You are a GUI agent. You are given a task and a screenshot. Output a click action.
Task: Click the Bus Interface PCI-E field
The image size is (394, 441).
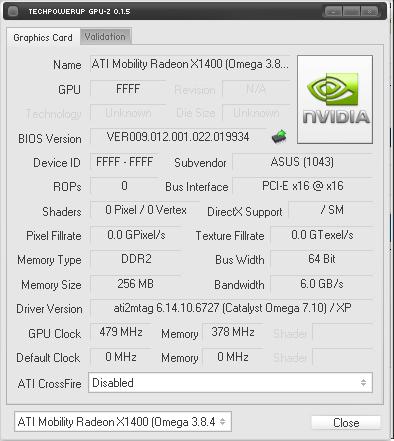pyautogui.click(x=302, y=186)
